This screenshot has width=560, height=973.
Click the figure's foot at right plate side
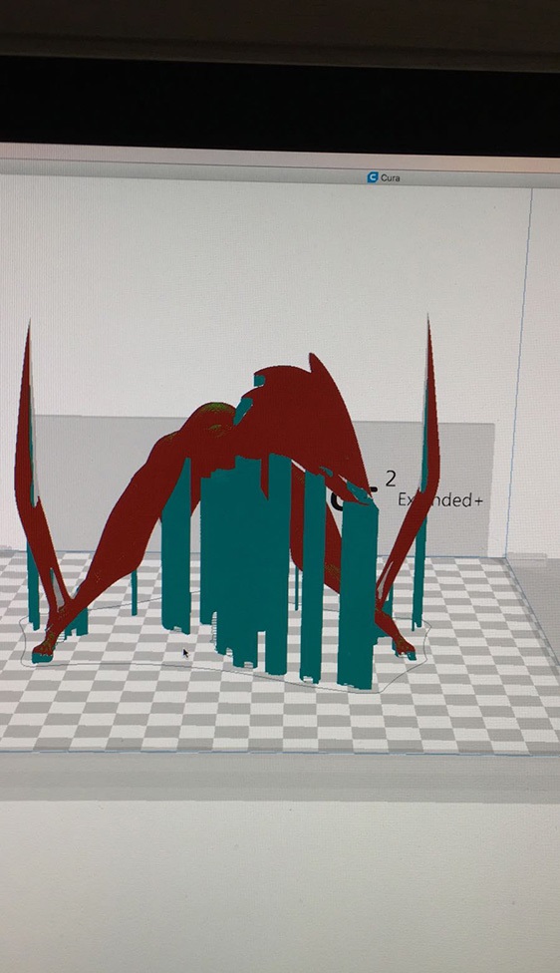point(404,649)
